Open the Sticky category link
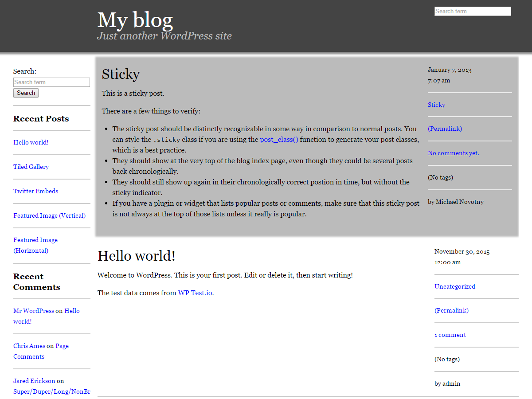 pos(436,105)
